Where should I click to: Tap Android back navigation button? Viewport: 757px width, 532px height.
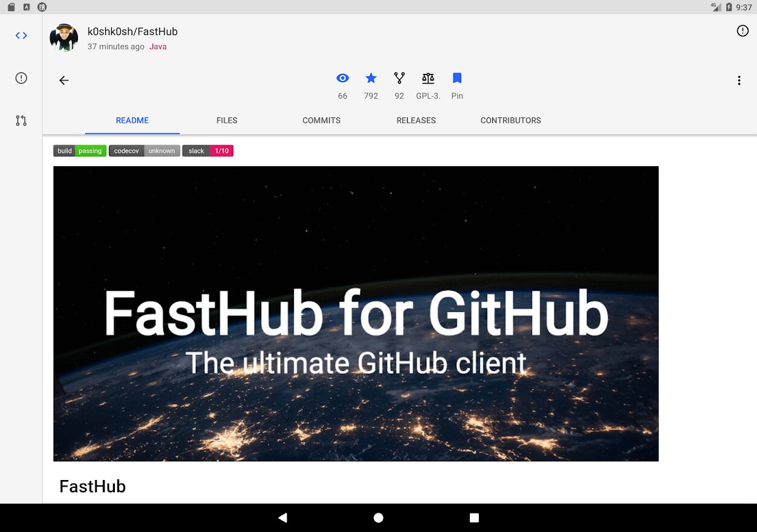point(282,517)
